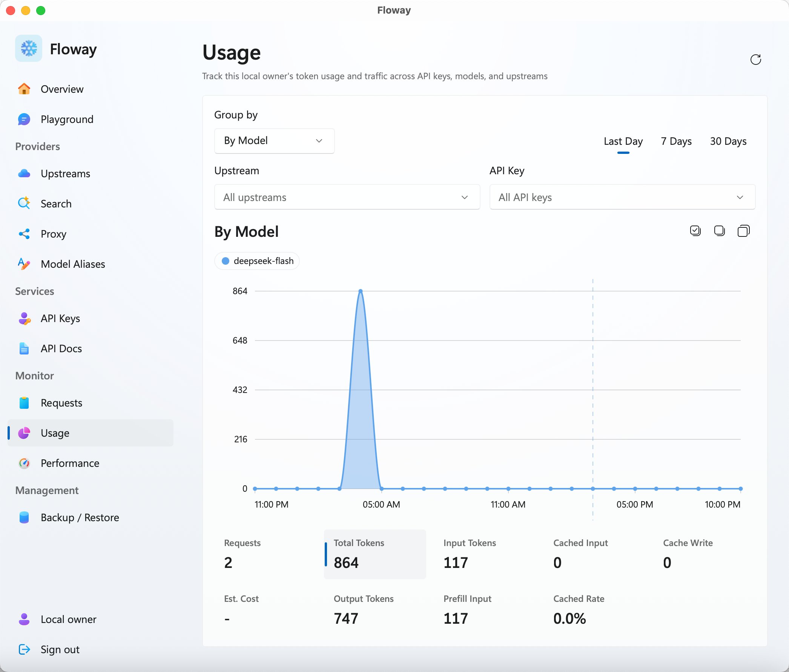This screenshot has width=789, height=672.
Task: Open Search via its magnifier icon
Action: point(24,204)
